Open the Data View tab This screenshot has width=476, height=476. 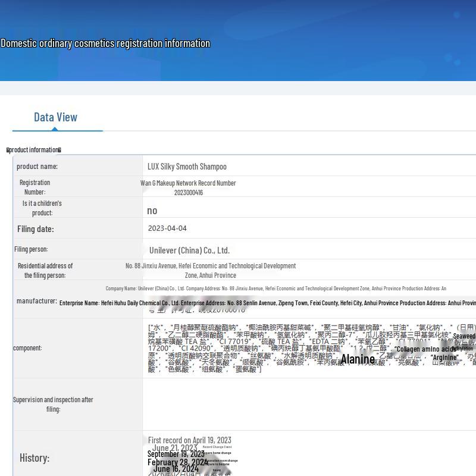tap(55, 117)
